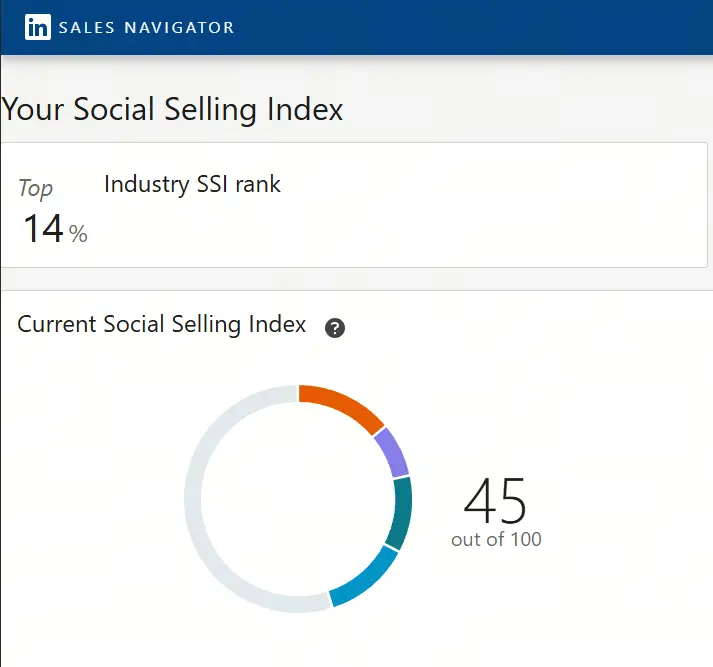Screen dimensions: 713x667
Task: Click the "Industry SSI rank" label
Action: 192,184
